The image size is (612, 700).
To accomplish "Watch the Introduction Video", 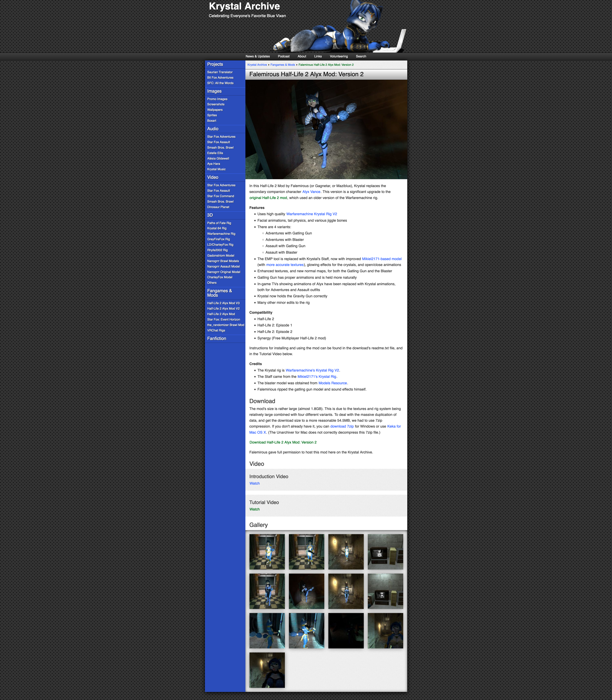I will [x=255, y=484].
